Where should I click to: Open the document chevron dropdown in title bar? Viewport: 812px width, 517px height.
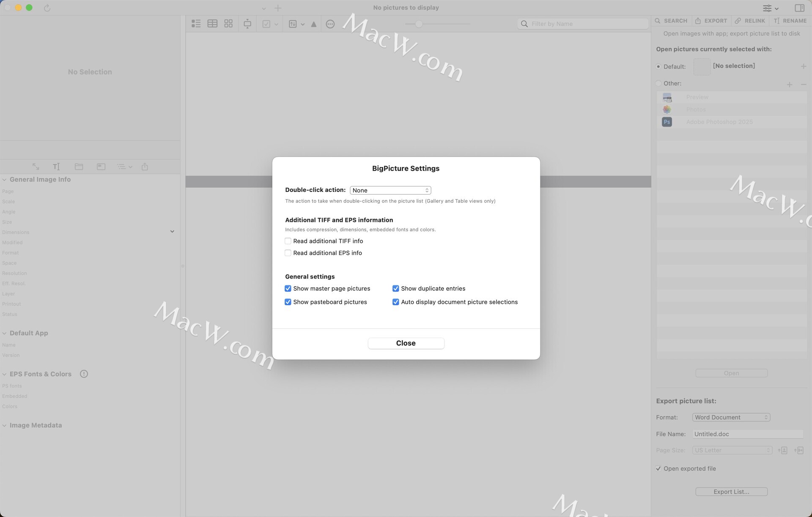pyautogui.click(x=263, y=8)
